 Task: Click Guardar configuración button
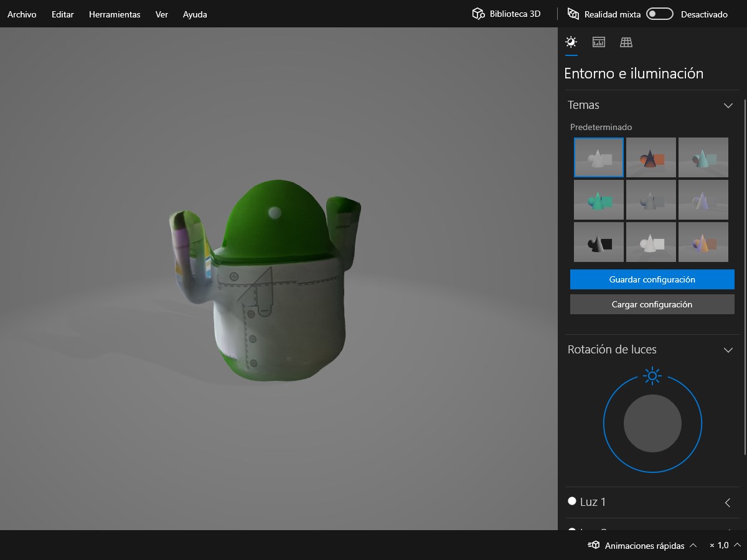pos(652,279)
